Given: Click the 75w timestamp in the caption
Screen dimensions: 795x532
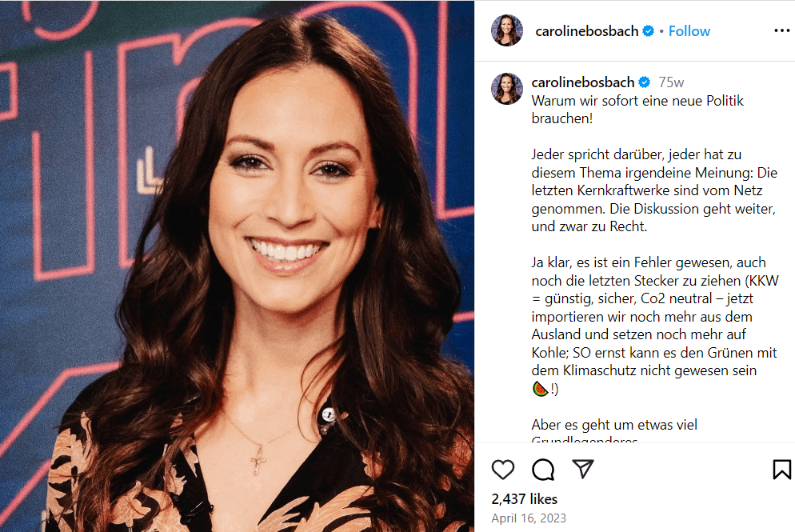Looking at the screenshot, I should pos(671,82).
